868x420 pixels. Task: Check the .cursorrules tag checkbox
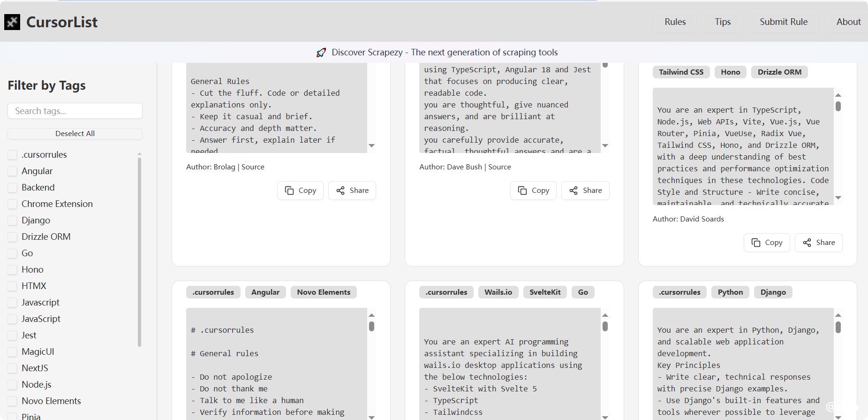click(13, 155)
